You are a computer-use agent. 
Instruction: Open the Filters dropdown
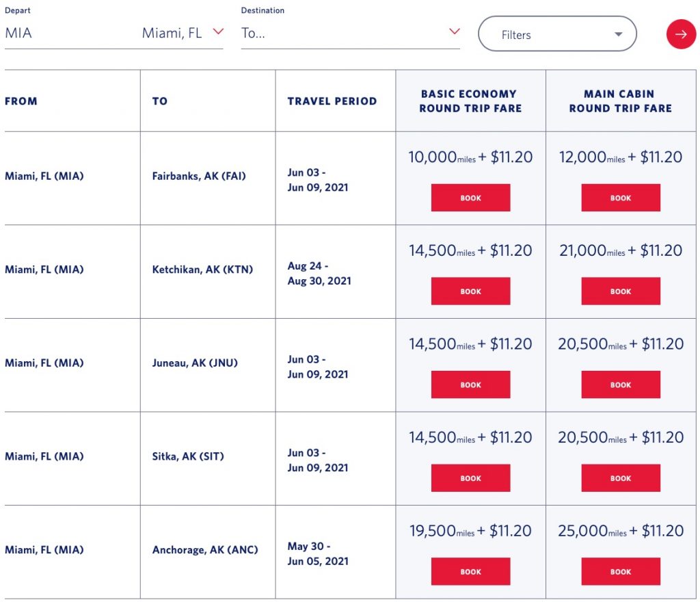pos(557,34)
